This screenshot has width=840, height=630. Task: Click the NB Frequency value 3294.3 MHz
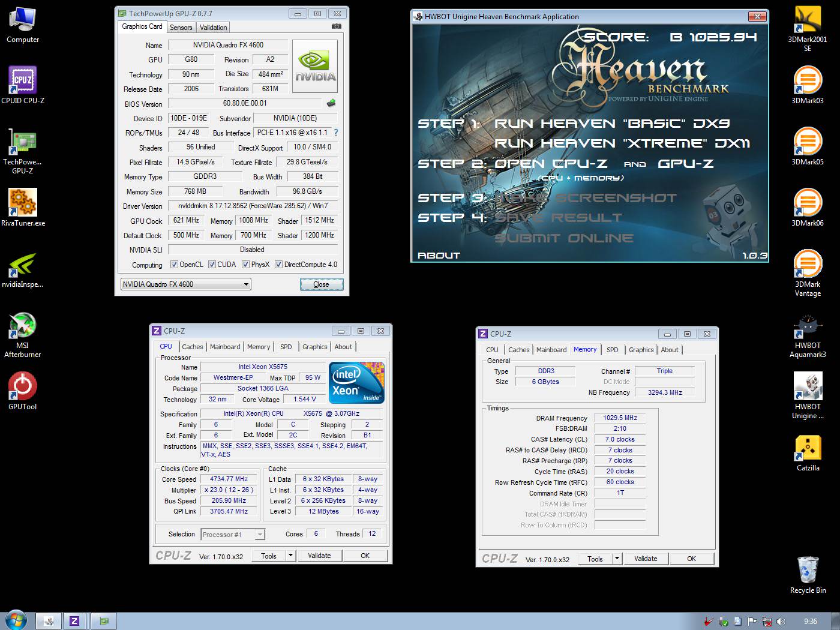665,392
